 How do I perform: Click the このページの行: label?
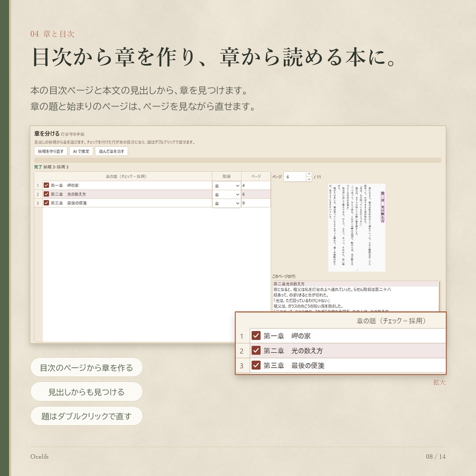click(x=284, y=276)
